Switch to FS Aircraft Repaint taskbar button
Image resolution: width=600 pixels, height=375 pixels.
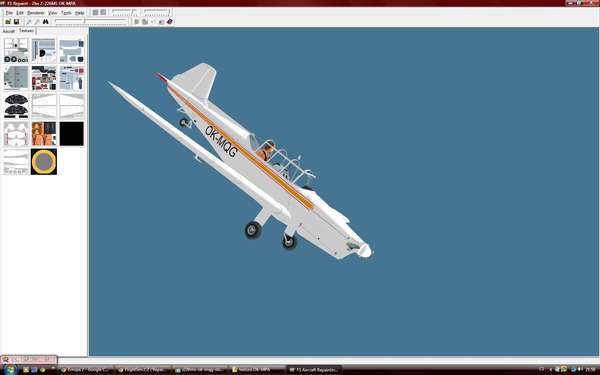click(x=314, y=370)
